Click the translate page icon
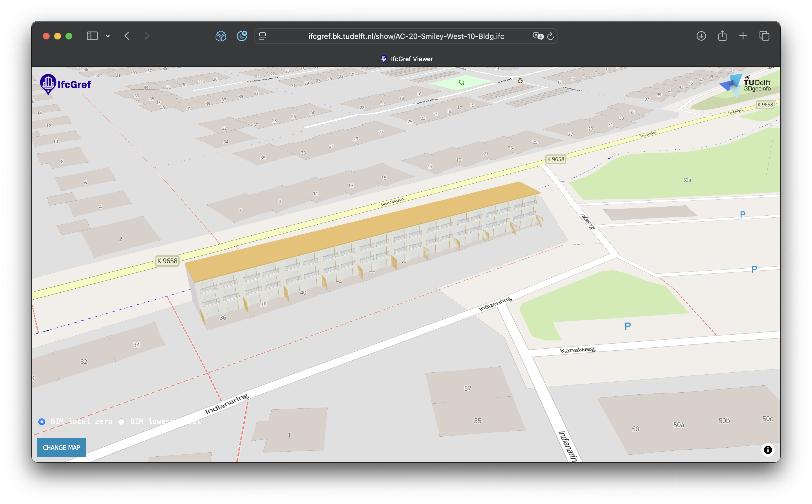Image resolution: width=812 pixels, height=504 pixels. 537,36
